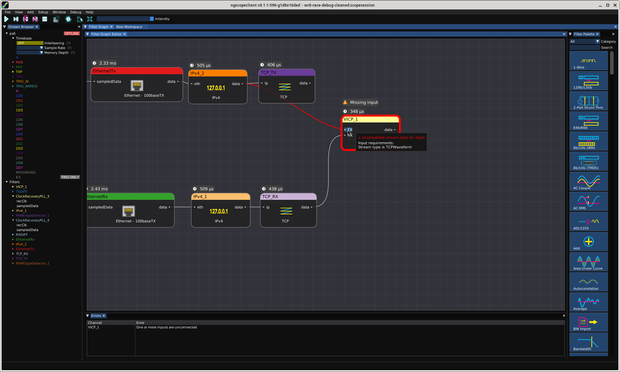This screenshot has width=620, height=372.
Task: Open the File menu
Action: coord(8,12)
